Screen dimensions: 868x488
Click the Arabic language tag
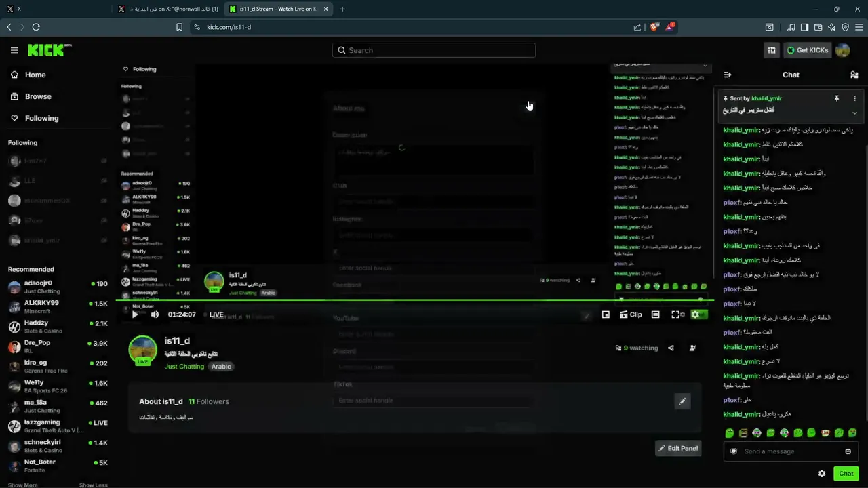[x=221, y=367]
